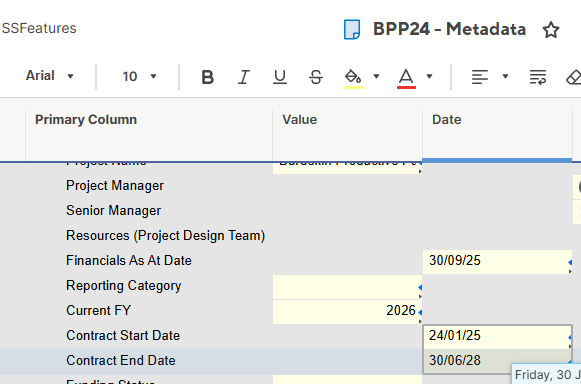581x384 pixels.
Task: Toggle strikethrough formatting
Action: pos(316,77)
